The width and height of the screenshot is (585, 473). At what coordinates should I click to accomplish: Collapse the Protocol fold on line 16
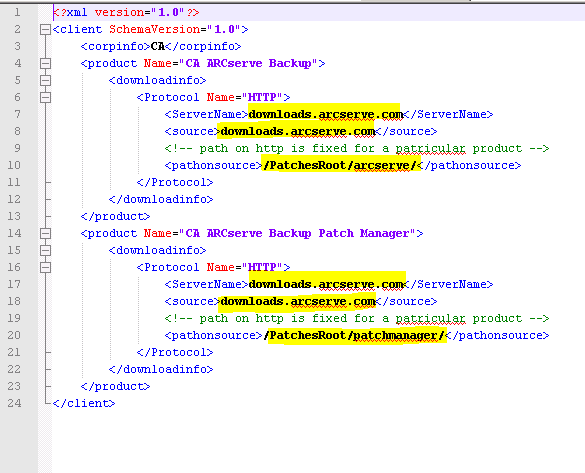point(45,267)
